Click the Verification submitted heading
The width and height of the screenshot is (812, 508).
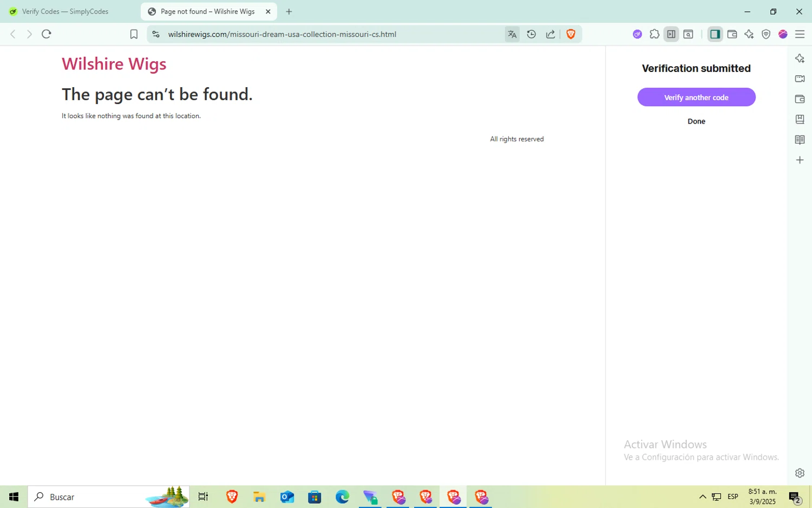[x=696, y=68]
